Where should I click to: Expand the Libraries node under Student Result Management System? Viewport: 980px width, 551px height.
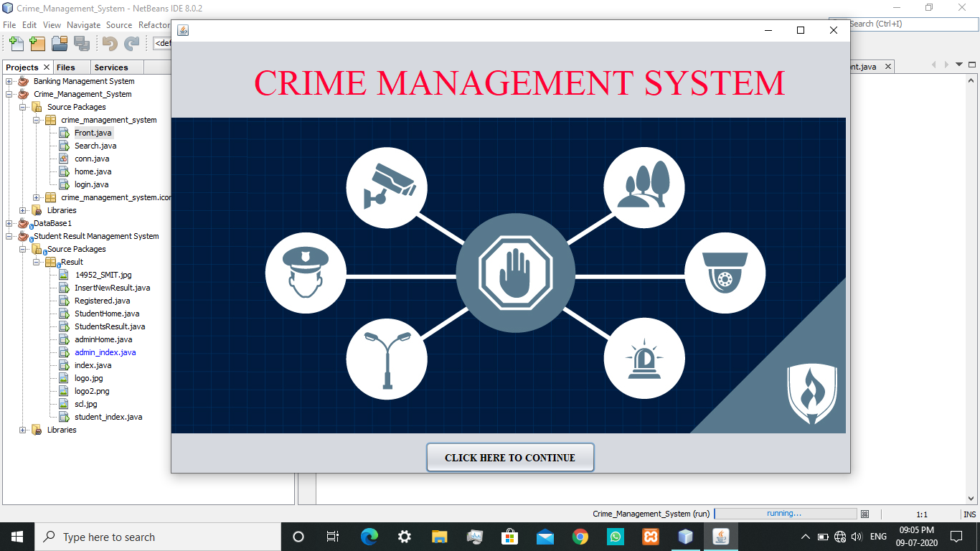point(22,429)
